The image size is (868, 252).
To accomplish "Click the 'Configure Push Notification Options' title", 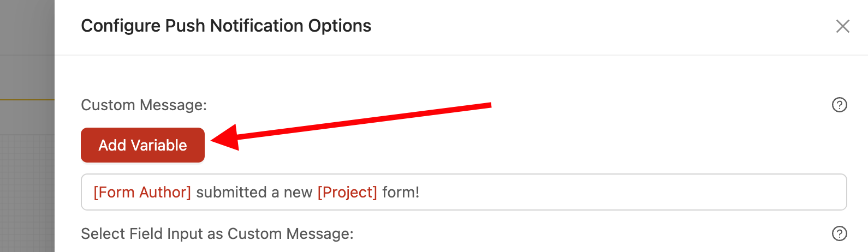I will 226,26.
